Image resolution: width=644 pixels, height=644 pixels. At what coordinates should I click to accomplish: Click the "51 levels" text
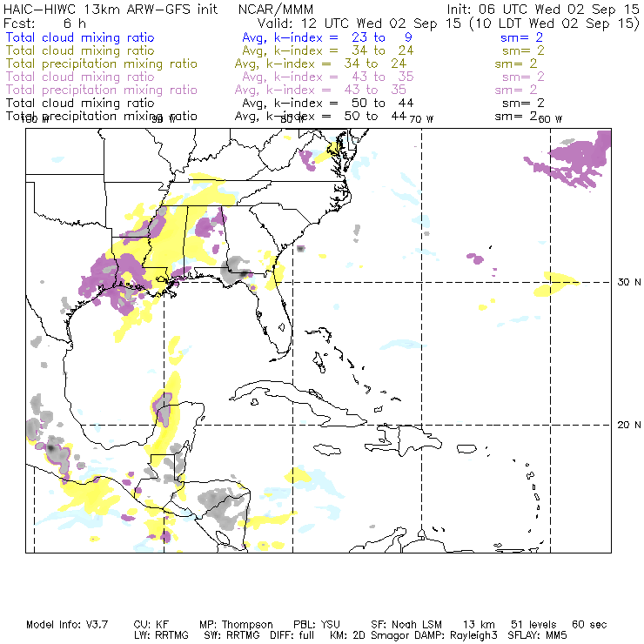point(533,625)
